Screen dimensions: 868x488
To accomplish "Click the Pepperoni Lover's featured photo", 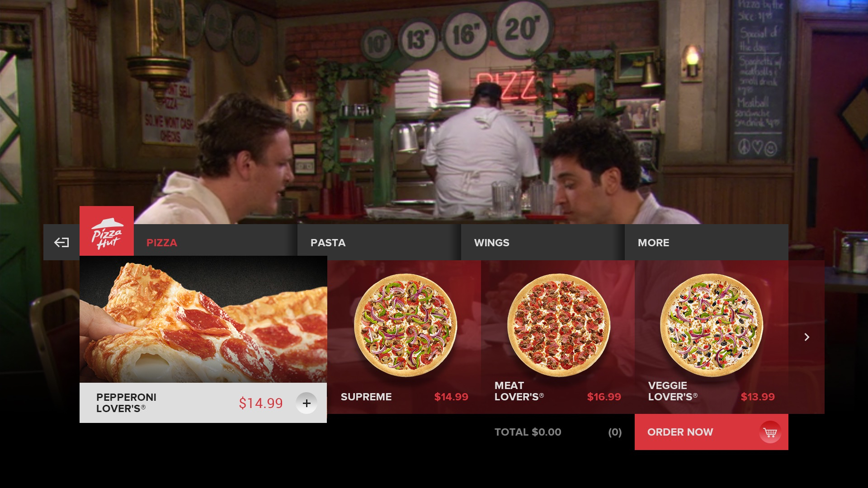I will pos(203,319).
